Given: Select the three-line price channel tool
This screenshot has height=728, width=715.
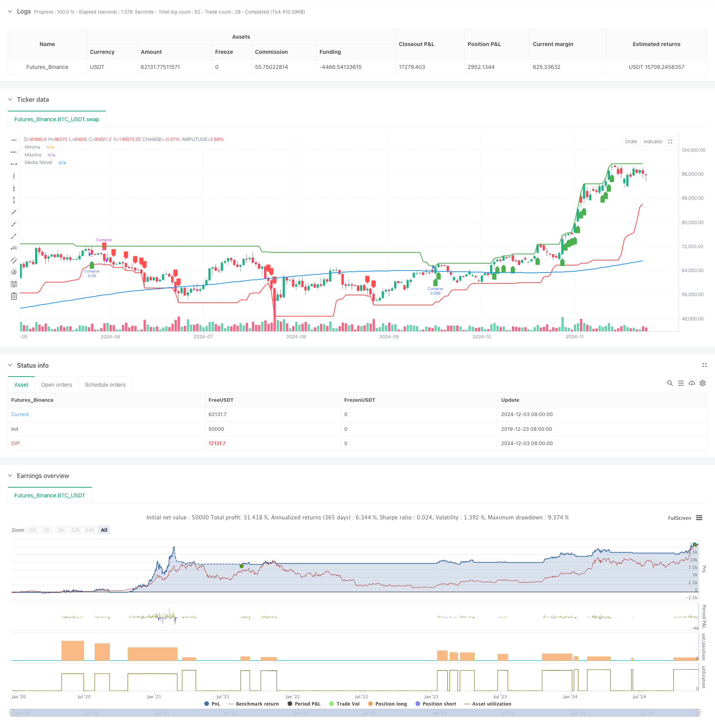Looking at the screenshot, I should coord(14,272).
